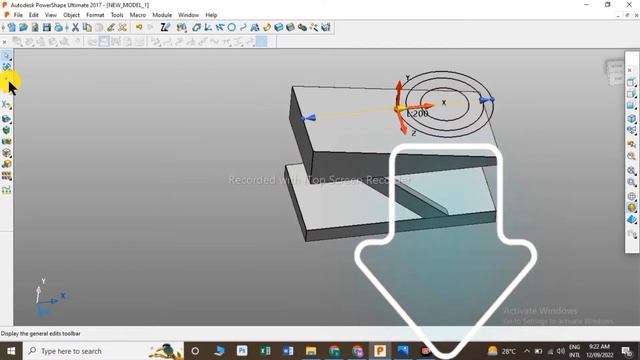
Task: Click the top view cube icon
Action: [631, 82]
